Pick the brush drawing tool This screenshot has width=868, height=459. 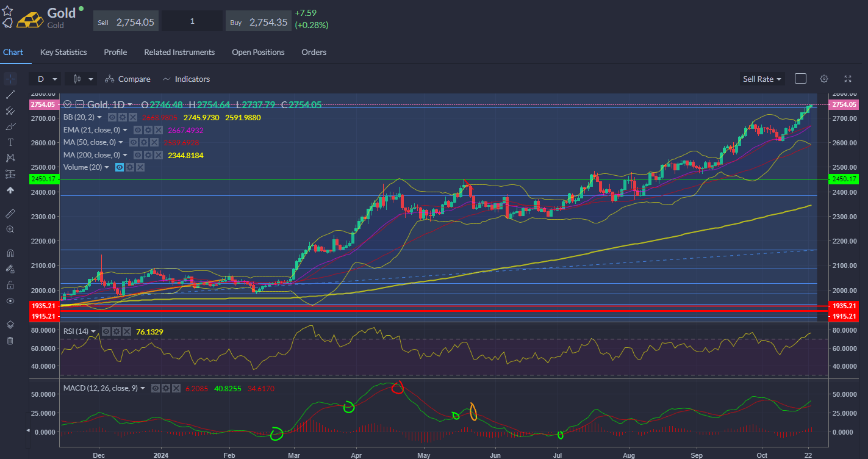(x=10, y=126)
